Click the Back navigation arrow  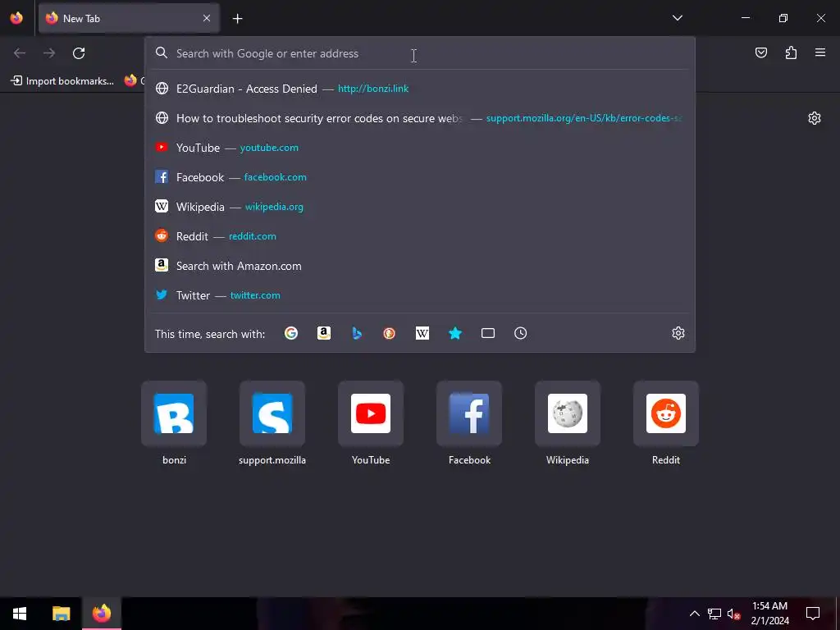pos(20,53)
